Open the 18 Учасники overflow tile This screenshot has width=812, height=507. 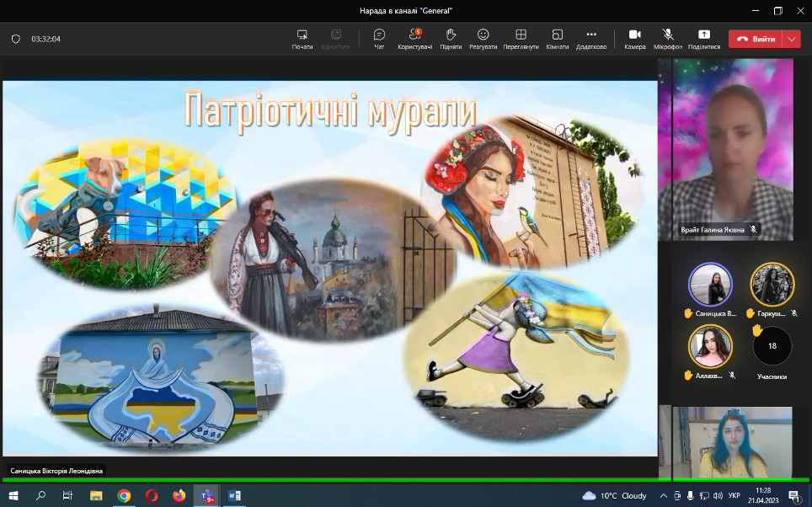(772, 346)
